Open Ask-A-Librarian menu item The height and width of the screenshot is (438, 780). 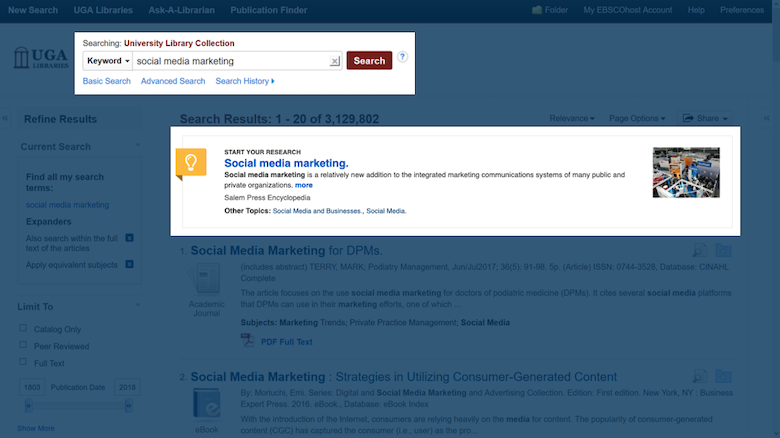[182, 10]
